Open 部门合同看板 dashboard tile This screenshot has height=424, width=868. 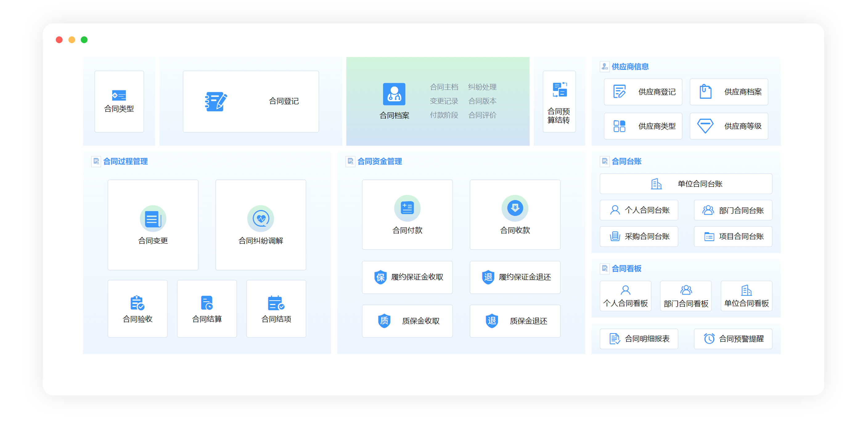tap(686, 296)
